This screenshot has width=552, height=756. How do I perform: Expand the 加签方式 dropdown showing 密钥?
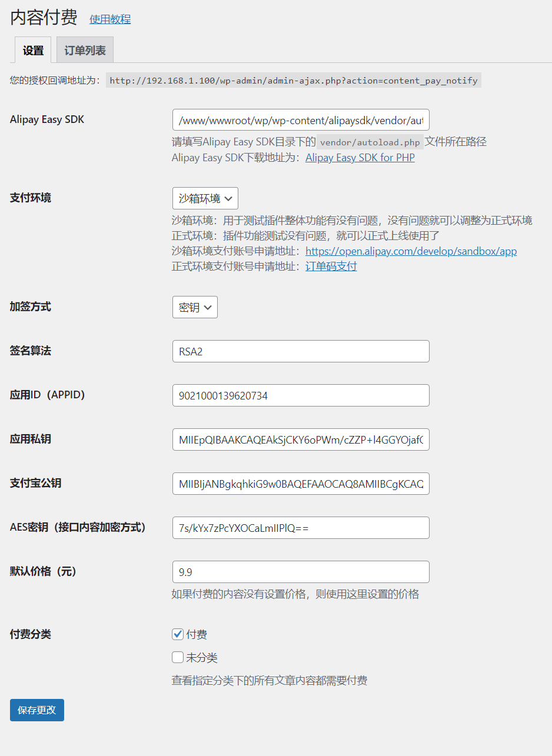(x=195, y=307)
